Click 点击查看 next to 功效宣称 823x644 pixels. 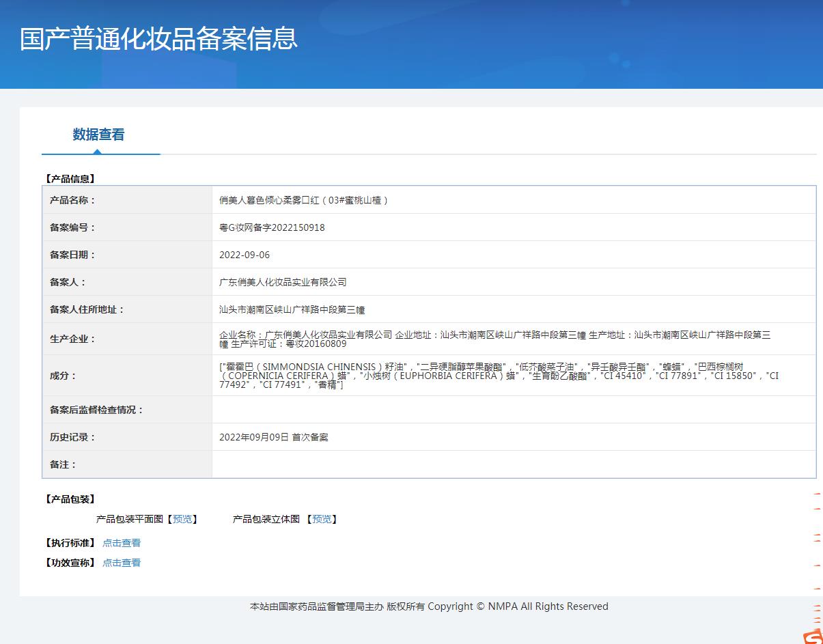[x=122, y=563]
